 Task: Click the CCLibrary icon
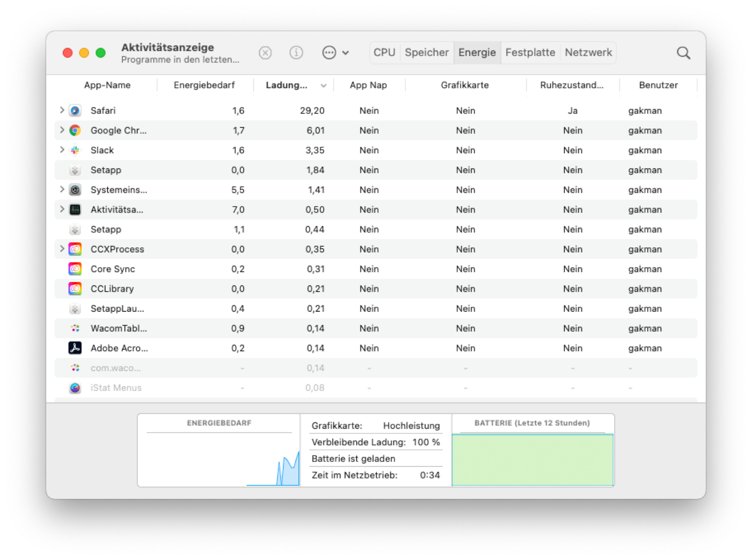point(75,289)
